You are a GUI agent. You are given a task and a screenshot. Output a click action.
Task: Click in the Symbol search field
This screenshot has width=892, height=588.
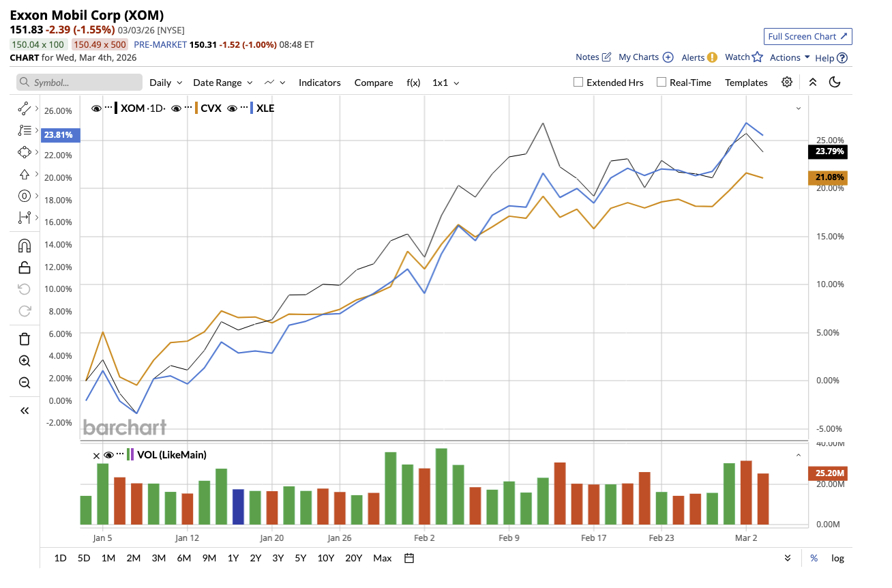click(x=78, y=82)
